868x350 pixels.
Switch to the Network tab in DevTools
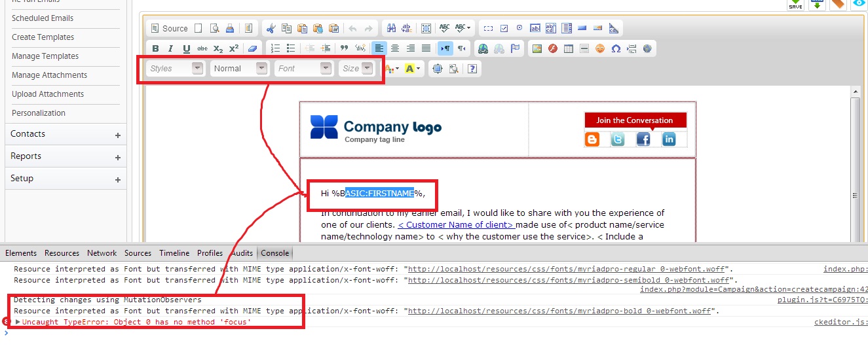[x=102, y=253]
